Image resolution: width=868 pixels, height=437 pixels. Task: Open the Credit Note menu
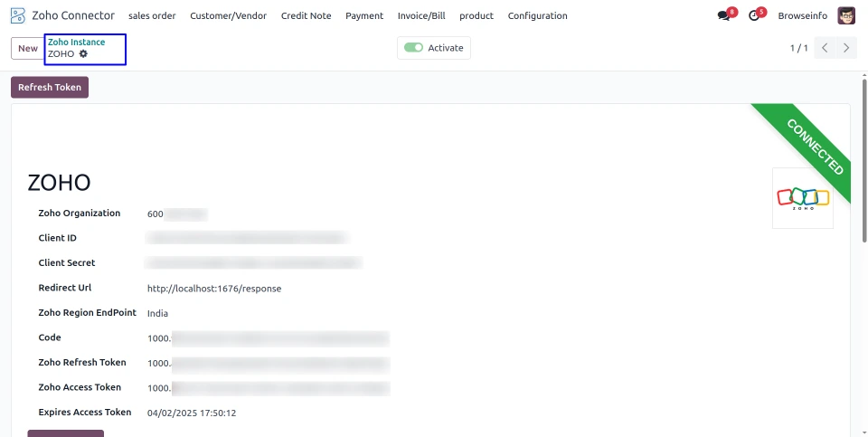306,15
